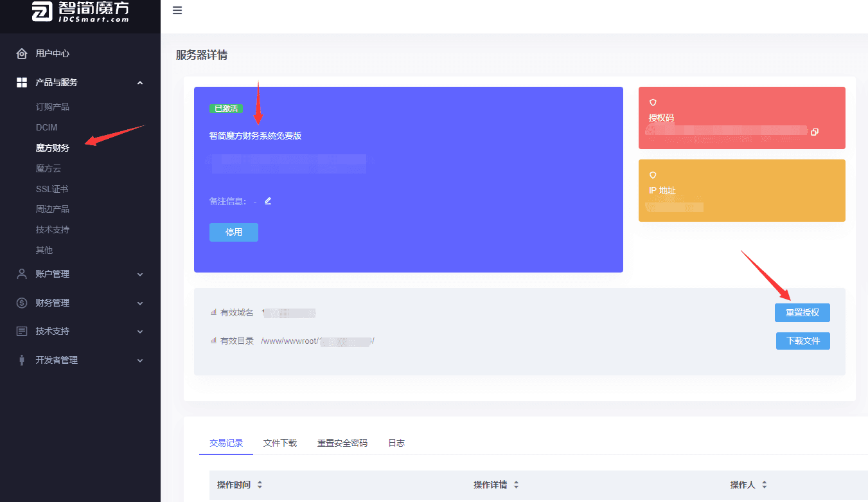868x502 pixels.
Task: Open 魔方云 submenu item
Action: (48, 168)
